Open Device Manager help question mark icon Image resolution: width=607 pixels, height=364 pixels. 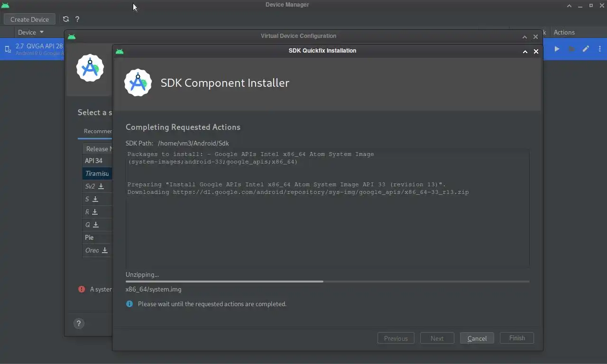click(77, 19)
